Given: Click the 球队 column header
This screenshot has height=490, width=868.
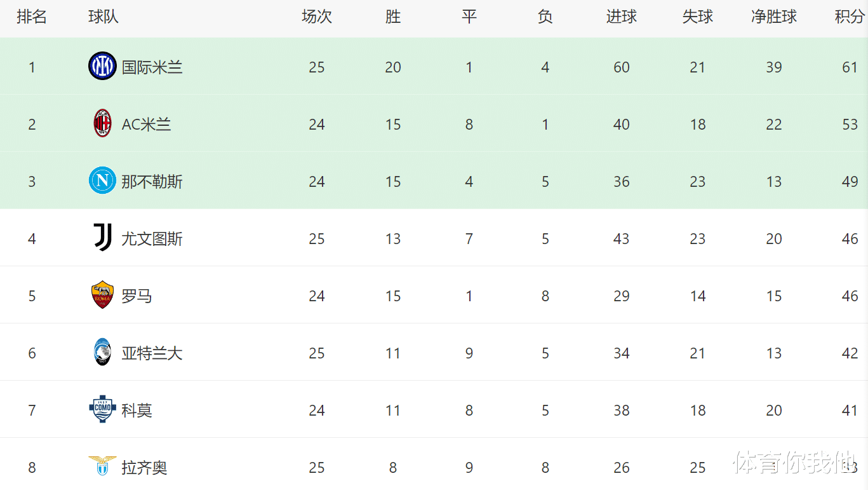Looking at the screenshot, I should pyautogui.click(x=103, y=17).
